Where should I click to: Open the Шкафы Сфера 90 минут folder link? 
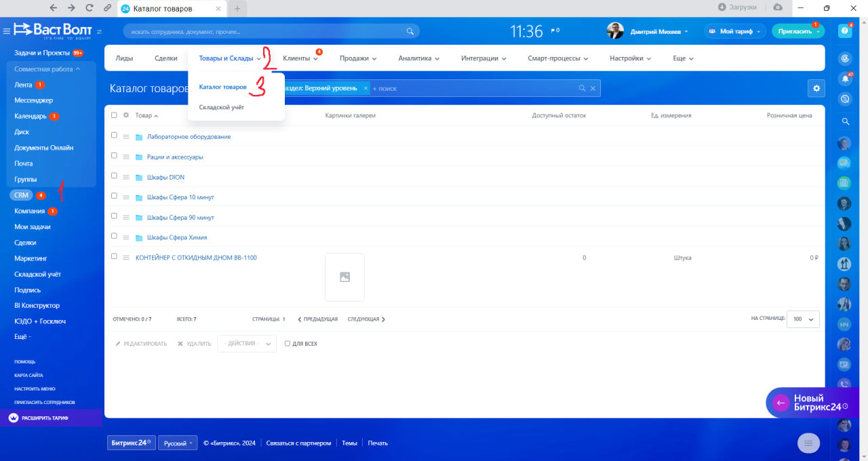point(180,218)
